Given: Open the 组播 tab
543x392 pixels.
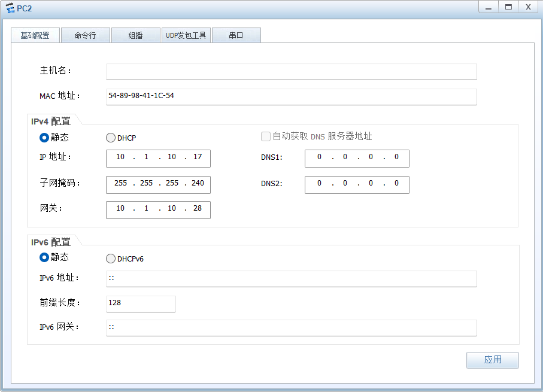Looking at the screenshot, I should pyautogui.click(x=135, y=35).
